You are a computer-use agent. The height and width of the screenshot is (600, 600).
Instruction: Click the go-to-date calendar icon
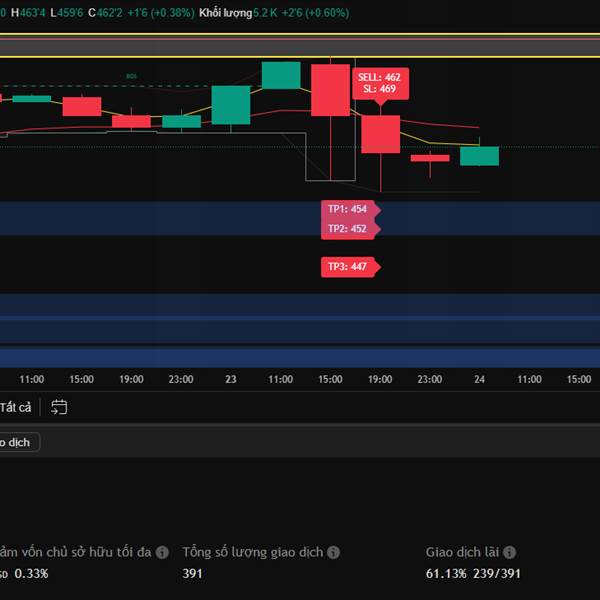coord(59,407)
